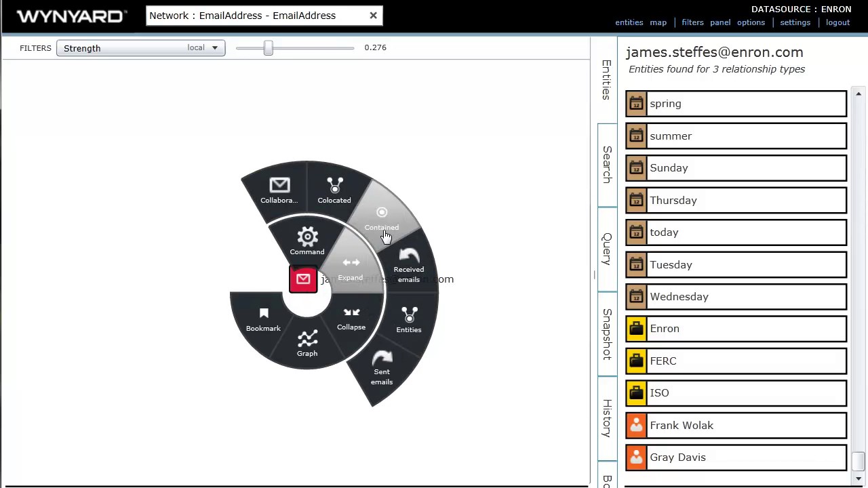Click the entity list scrollbar down arrow
Image resolution: width=868 pixels, height=488 pixels.
[x=859, y=479]
